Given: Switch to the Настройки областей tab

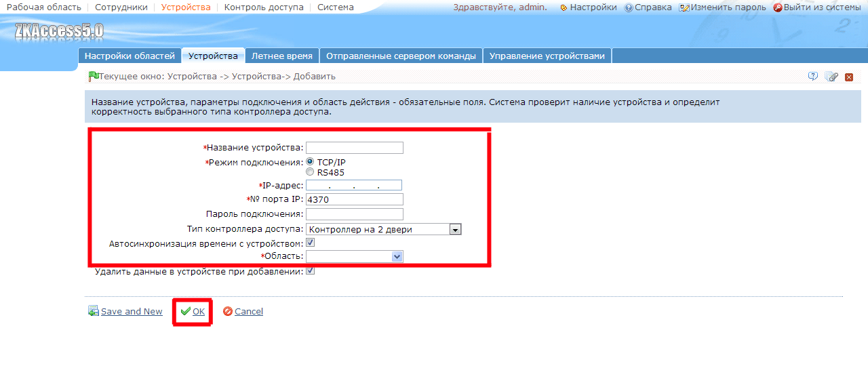Looking at the screenshot, I should coord(130,56).
